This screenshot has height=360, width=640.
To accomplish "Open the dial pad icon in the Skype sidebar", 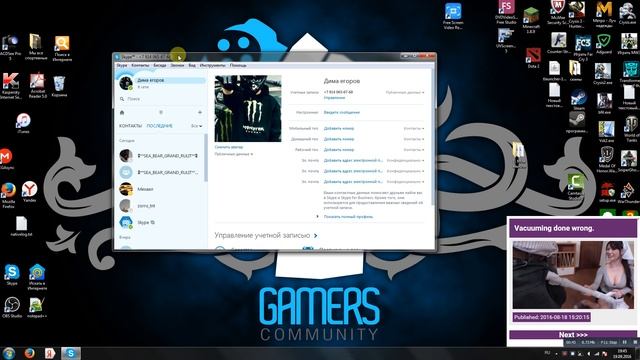I will point(161,112).
